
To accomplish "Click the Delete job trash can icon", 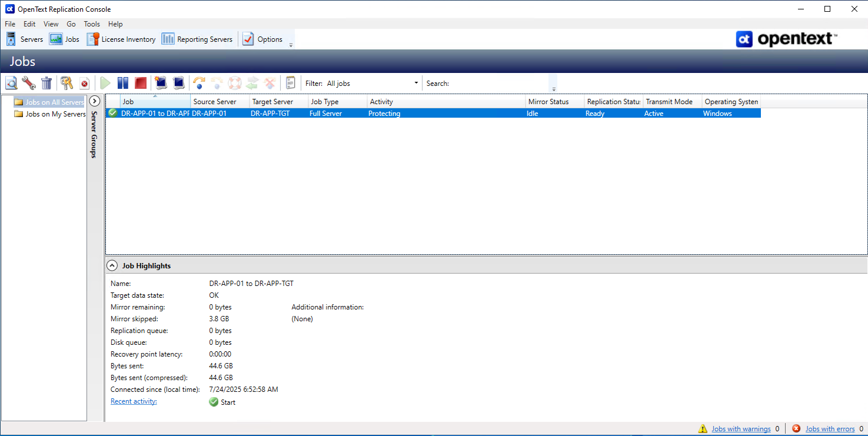I will click(x=46, y=83).
